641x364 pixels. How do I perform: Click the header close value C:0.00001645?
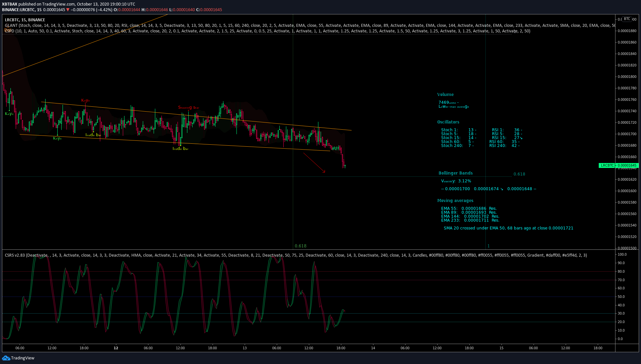pyautogui.click(x=209, y=10)
